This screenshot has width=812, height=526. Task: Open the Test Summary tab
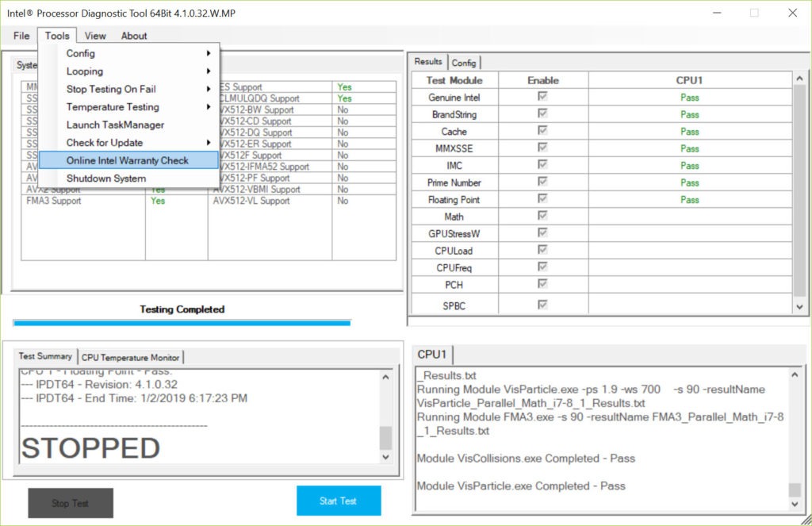pos(45,356)
